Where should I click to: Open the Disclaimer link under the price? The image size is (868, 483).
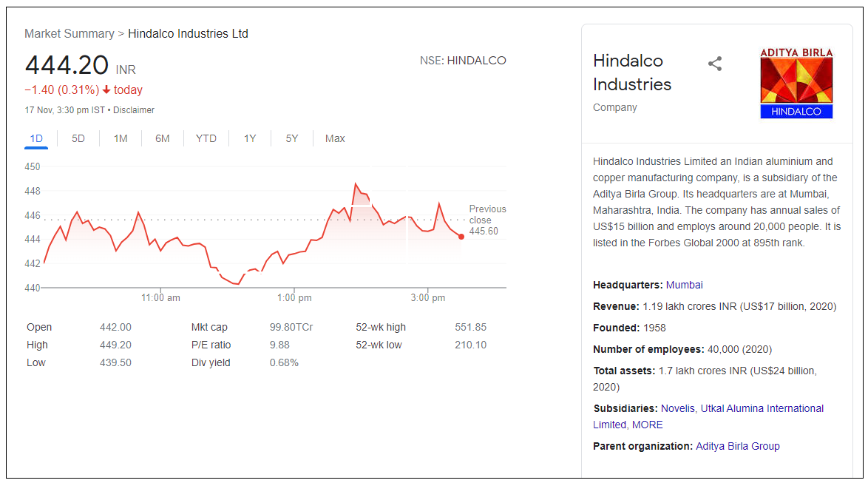point(133,110)
